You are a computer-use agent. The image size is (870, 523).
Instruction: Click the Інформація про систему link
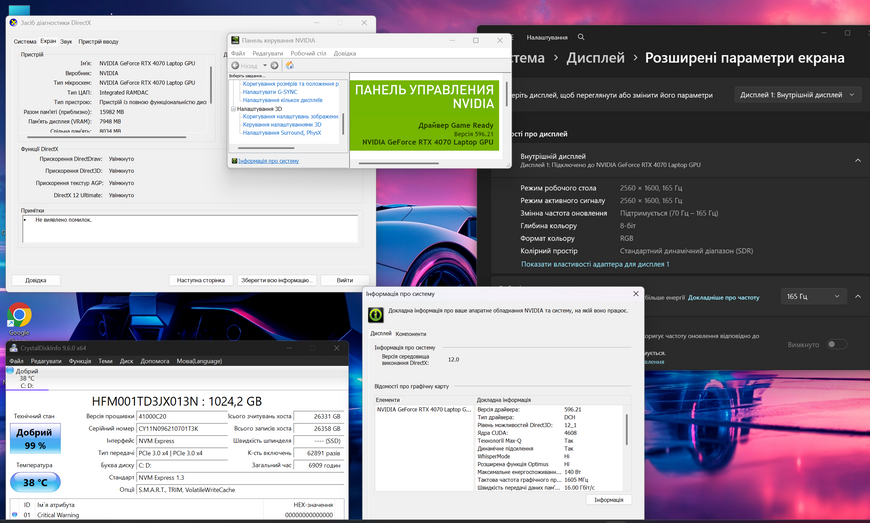click(269, 161)
